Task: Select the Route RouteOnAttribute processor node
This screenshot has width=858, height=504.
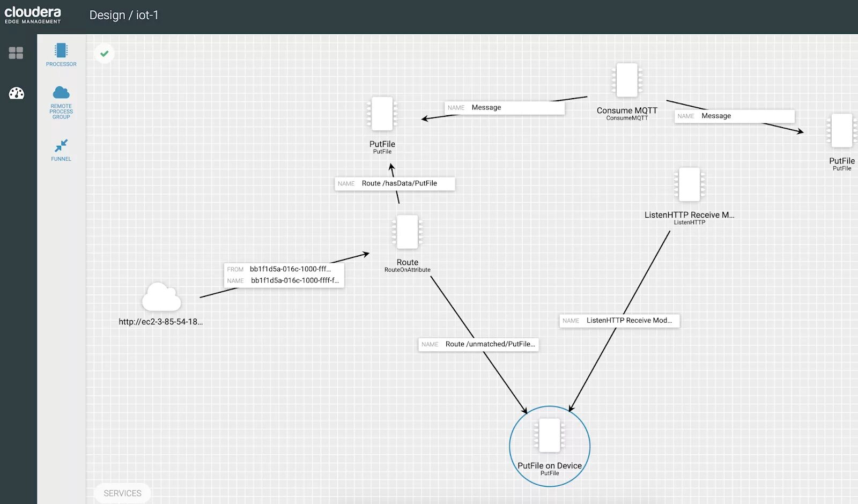Action: click(x=408, y=232)
